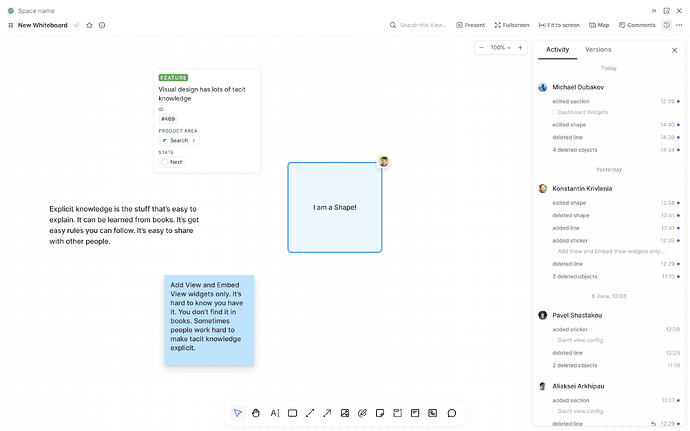Select the arrow connector tool

point(327,413)
